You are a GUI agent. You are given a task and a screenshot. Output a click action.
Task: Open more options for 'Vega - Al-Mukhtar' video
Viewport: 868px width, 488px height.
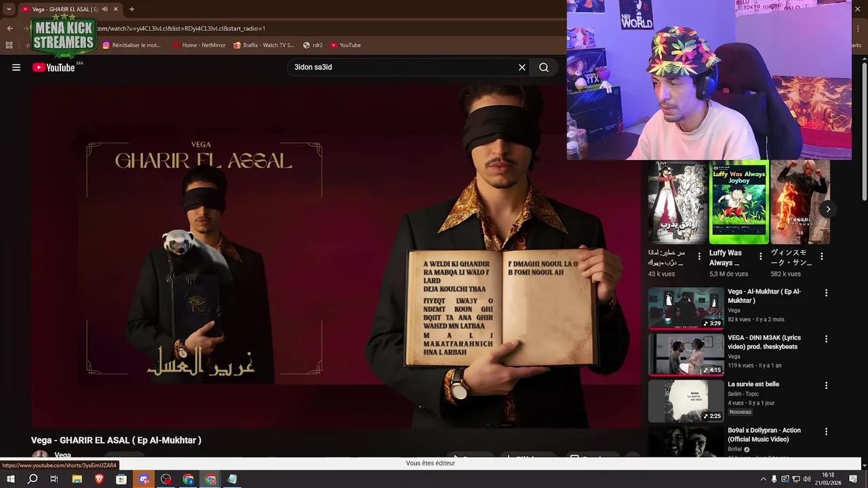click(x=826, y=293)
